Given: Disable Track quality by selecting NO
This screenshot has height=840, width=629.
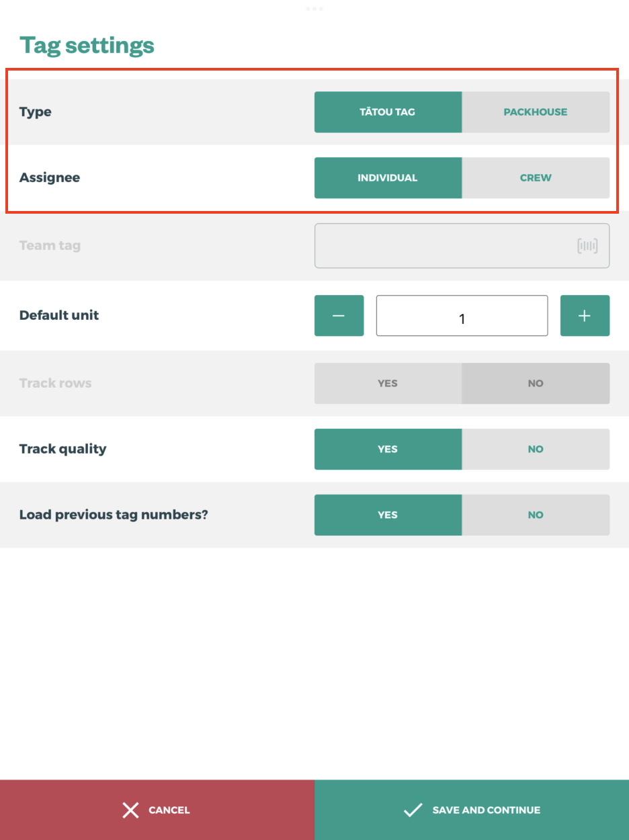Looking at the screenshot, I should (536, 449).
